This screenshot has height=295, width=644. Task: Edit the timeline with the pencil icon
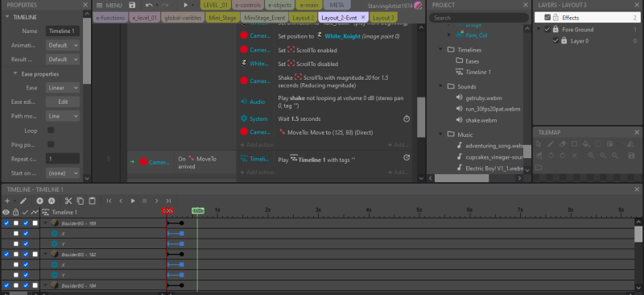[x=23, y=201]
